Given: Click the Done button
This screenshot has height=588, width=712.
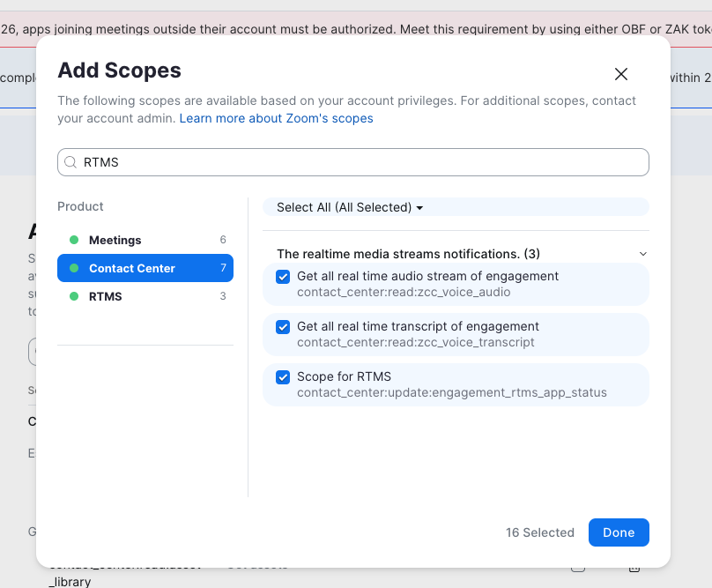Looking at the screenshot, I should 619,532.
